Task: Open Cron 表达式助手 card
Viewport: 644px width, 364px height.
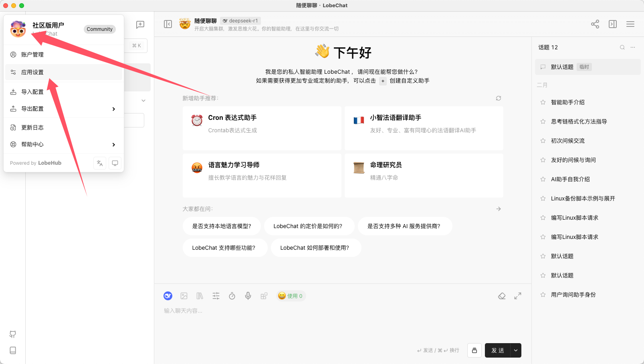Action: coord(262,128)
